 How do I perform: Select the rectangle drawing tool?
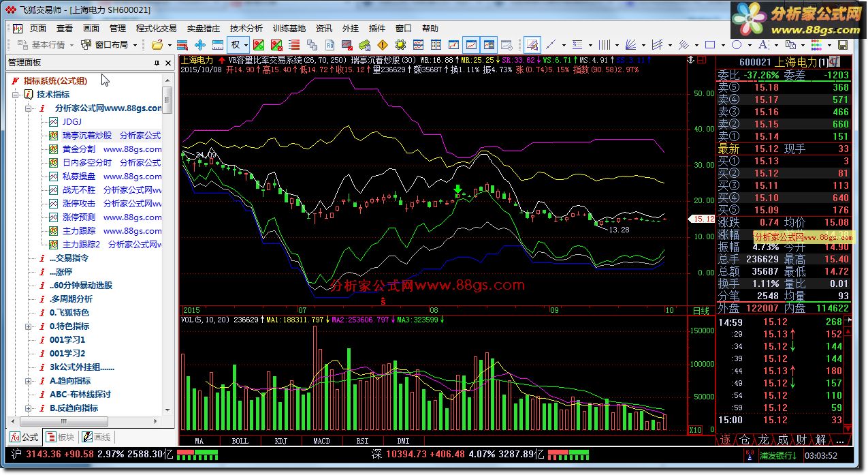(x=710, y=45)
